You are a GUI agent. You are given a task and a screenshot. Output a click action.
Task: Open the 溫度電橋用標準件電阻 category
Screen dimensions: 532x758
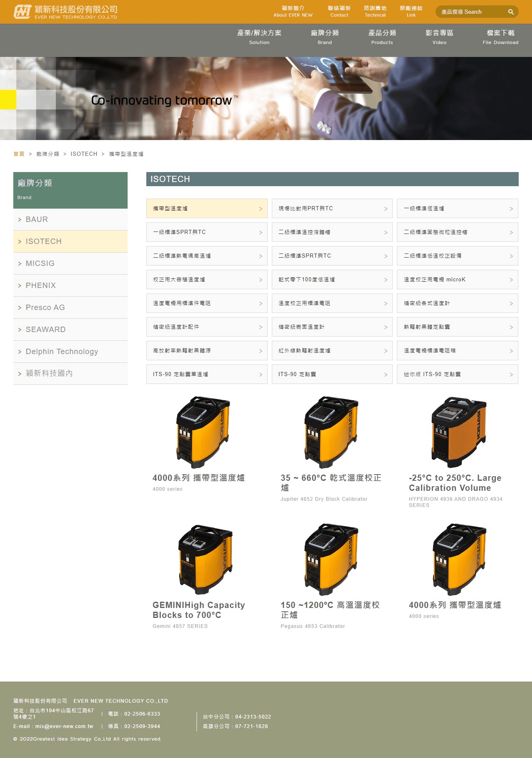pyautogui.click(x=207, y=303)
